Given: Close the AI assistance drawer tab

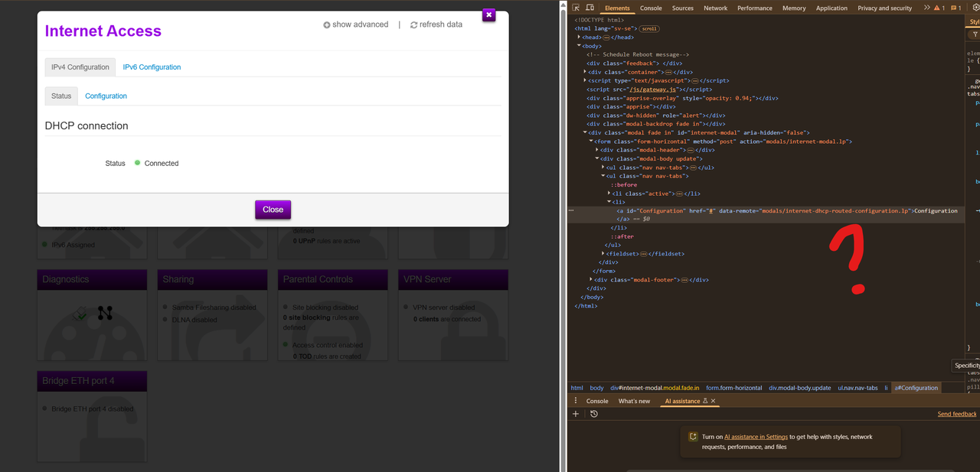Looking at the screenshot, I should coord(713,401).
